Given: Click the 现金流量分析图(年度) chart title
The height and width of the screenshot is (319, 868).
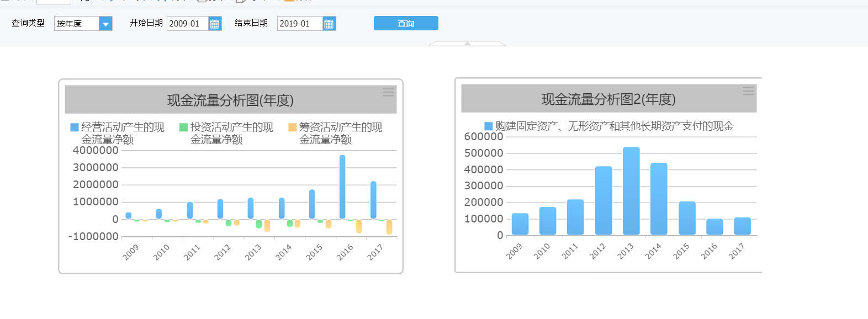Looking at the screenshot, I should click(230, 100).
